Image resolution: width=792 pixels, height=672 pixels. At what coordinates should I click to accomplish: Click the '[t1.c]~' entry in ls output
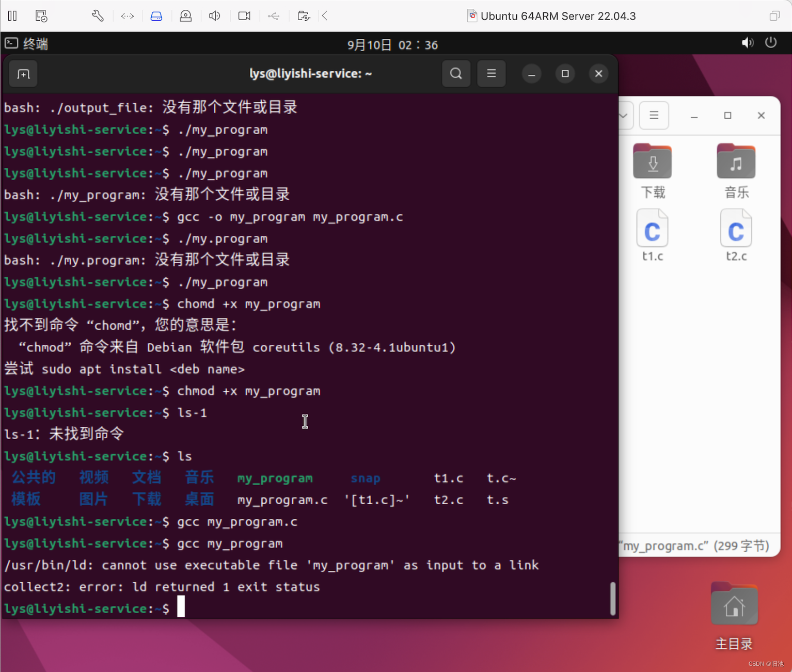click(x=377, y=500)
